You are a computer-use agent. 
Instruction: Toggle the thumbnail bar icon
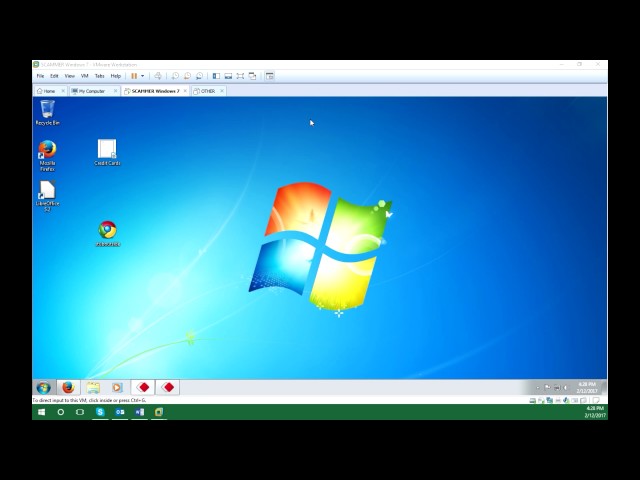click(x=229, y=76)
